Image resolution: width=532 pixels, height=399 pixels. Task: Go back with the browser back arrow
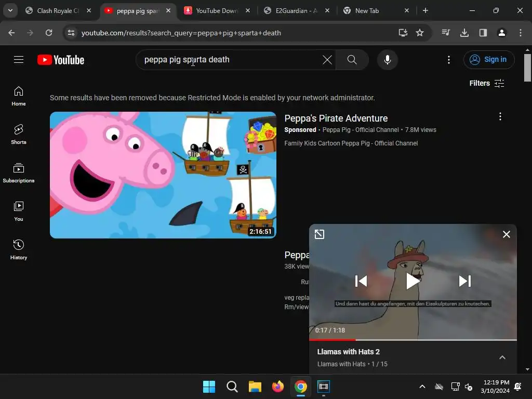click(x=11, y=33)
